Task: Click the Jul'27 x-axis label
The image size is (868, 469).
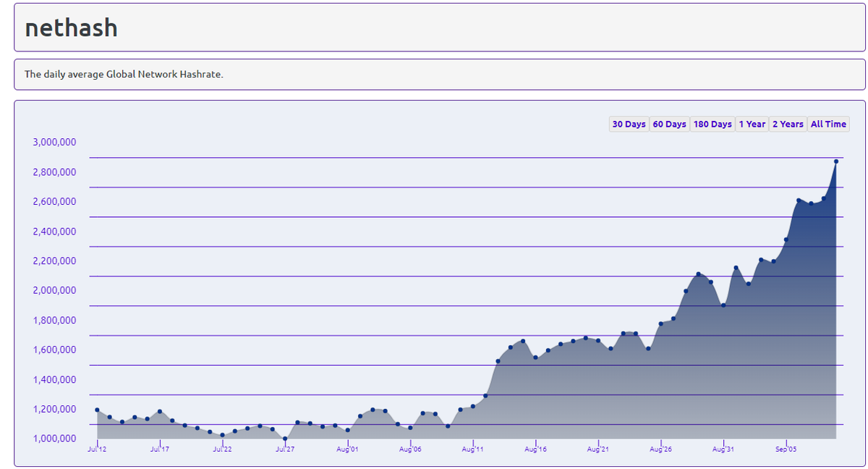Action: tap(285, 449)
